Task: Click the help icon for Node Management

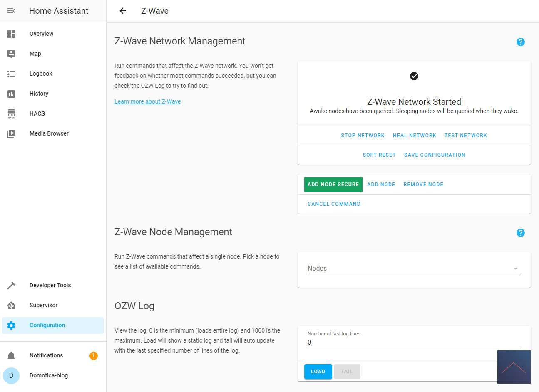Action: 520,233
